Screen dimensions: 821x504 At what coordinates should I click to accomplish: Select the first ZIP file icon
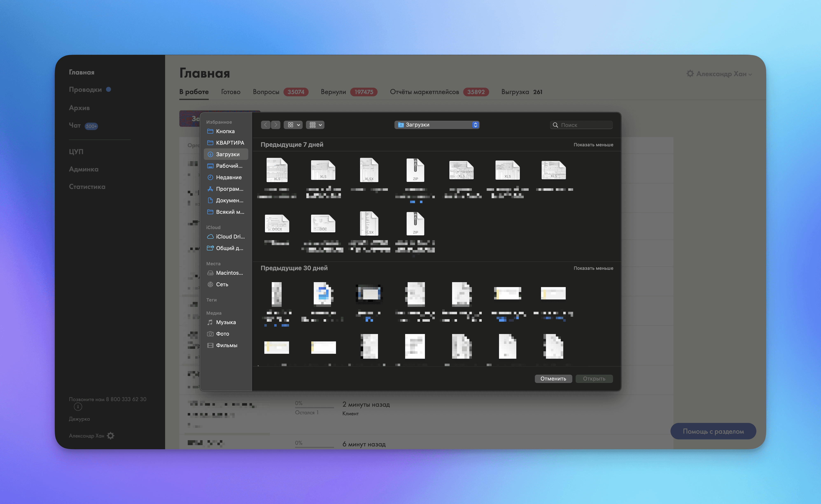point(415,170)
